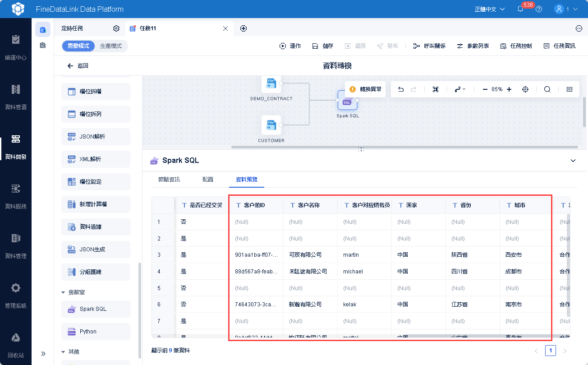Open 資料服務 in the sidebar
Viewport: 588px width, 365px height.
pyautogui.click(x=16, y=196)
